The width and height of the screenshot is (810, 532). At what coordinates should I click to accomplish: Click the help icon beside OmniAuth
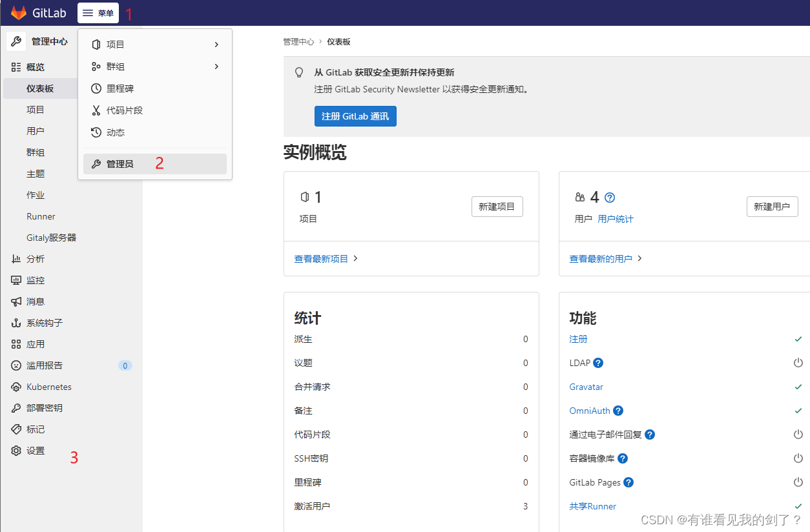point(618,411)
